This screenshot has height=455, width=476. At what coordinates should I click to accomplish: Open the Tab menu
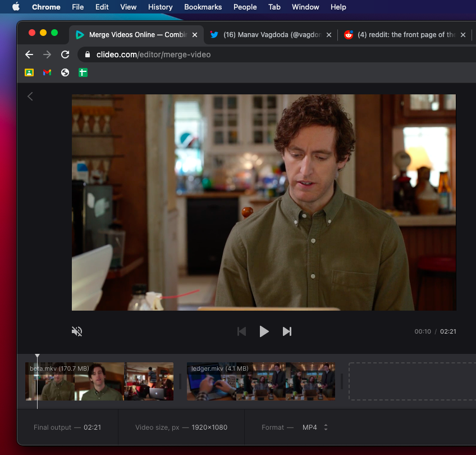(x=274, y=7)
